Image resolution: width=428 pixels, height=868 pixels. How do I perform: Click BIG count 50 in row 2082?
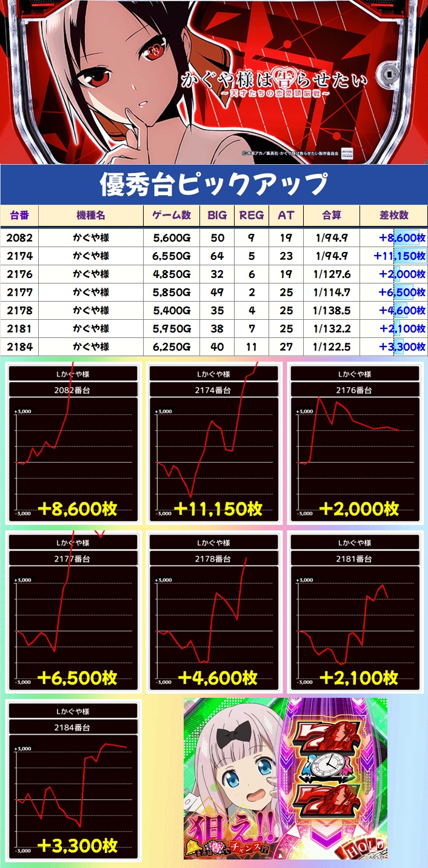tap(217, 238)
